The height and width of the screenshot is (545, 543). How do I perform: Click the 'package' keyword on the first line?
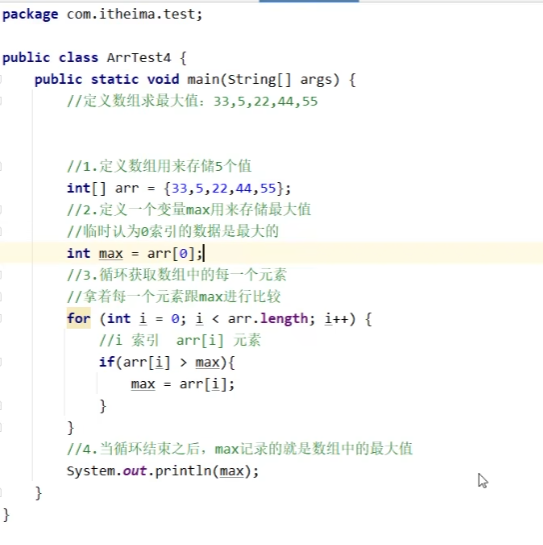[x=30, y=15]
